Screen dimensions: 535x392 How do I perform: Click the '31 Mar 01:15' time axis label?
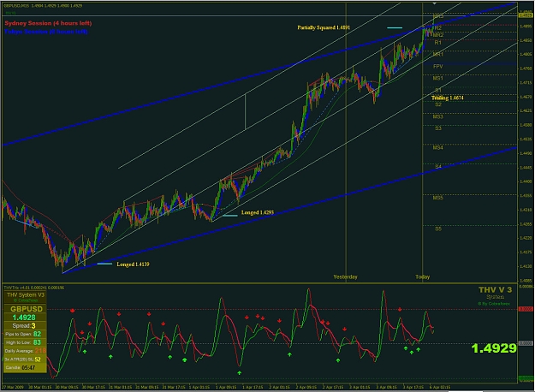[x=120, y=387]
